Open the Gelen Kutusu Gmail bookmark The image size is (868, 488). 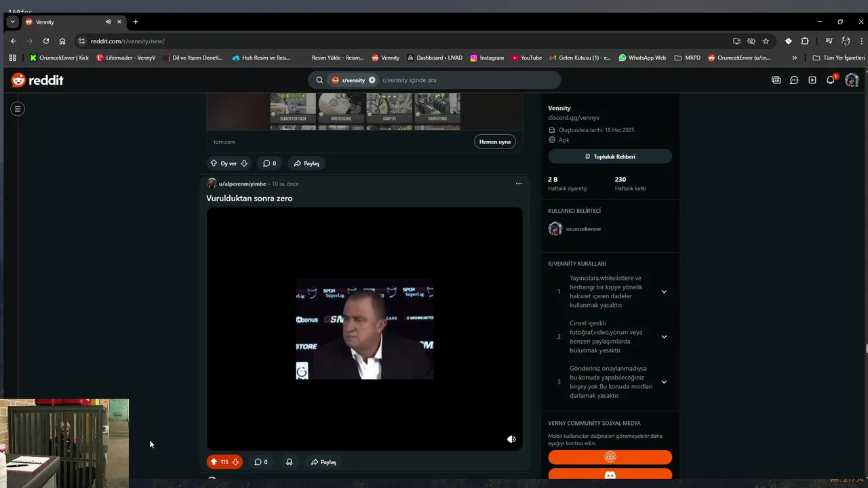pyautogui.click(x=580, y=58)
